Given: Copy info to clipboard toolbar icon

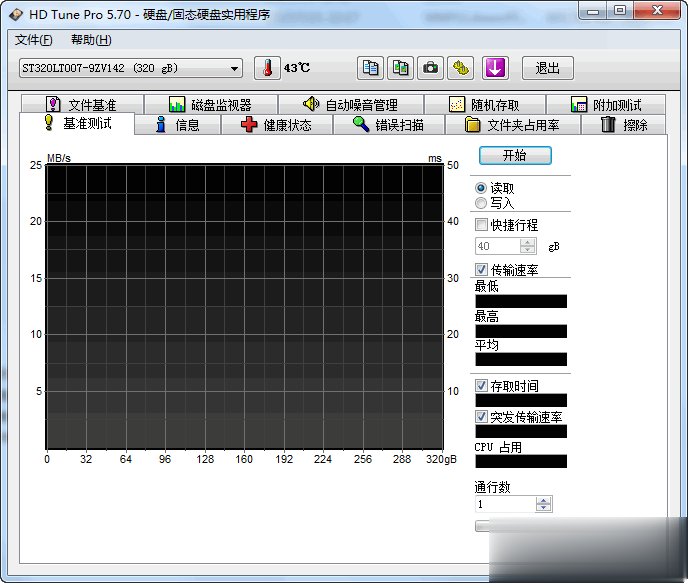Looking at the screenshot, I should pos(370,68).
